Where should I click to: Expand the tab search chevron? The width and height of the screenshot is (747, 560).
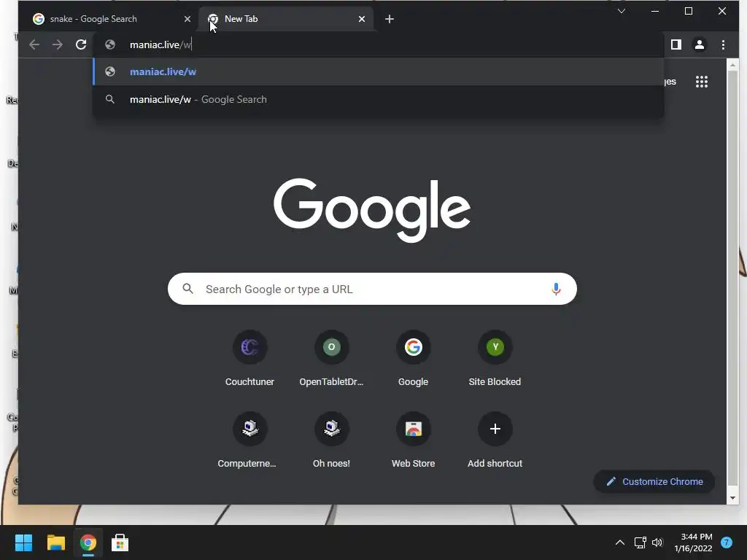coord(622,11)
